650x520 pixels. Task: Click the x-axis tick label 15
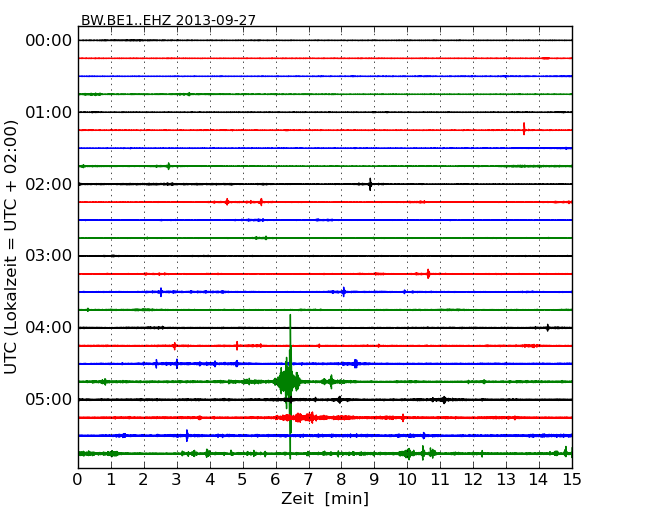[x=572, y=480]
